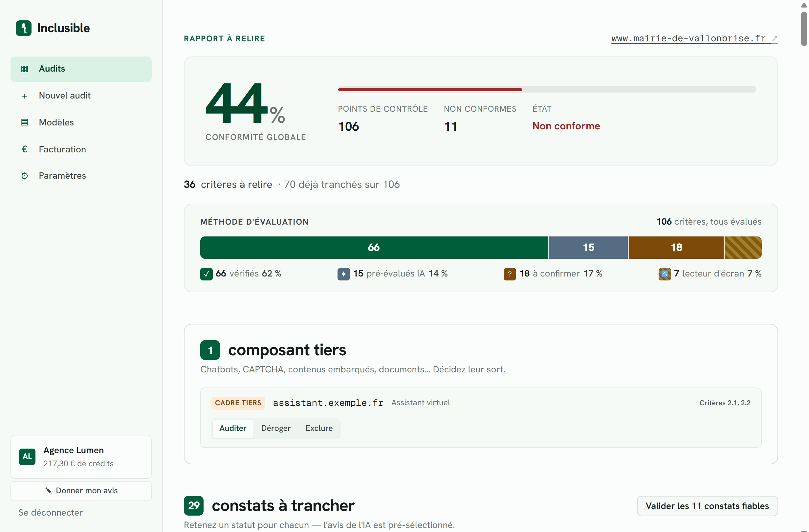Viewport: 809px width, 532px height.
Task: Click the 'composant tiers' heading
Action: coord(287,350)
